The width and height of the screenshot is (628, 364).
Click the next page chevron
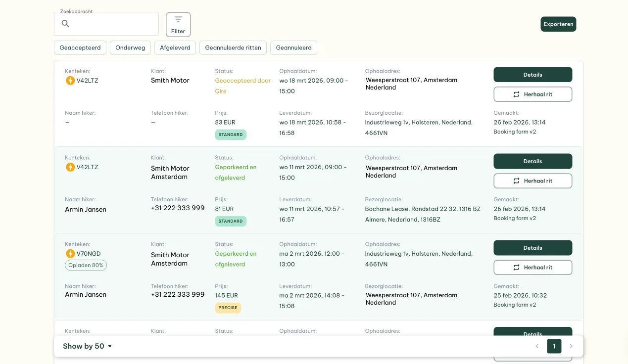[571, 346]
